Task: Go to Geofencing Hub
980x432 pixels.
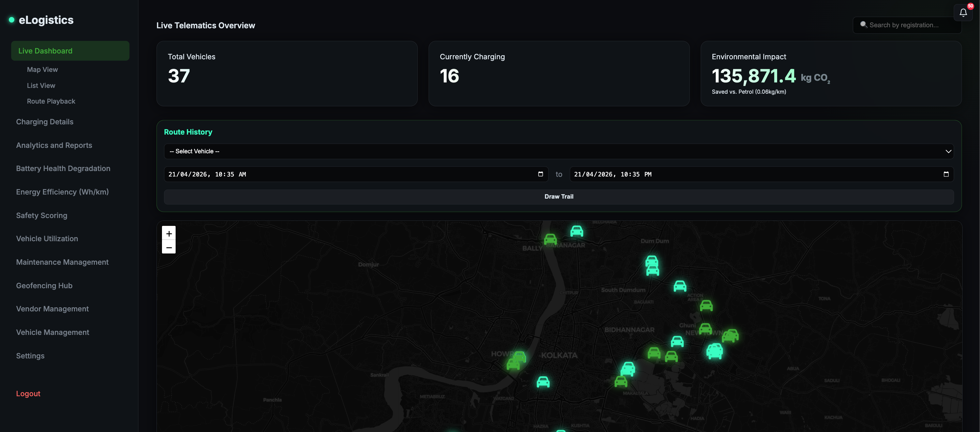Action: [44, 286]
